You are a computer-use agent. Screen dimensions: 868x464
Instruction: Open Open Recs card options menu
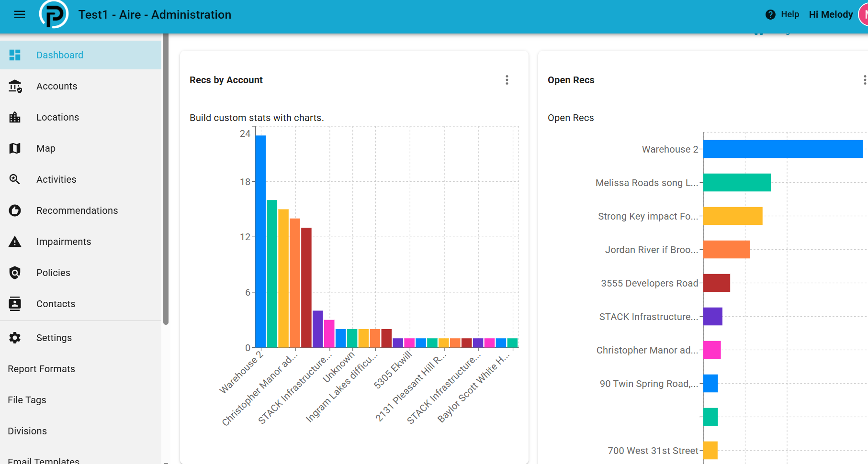[x=864, y=80]
